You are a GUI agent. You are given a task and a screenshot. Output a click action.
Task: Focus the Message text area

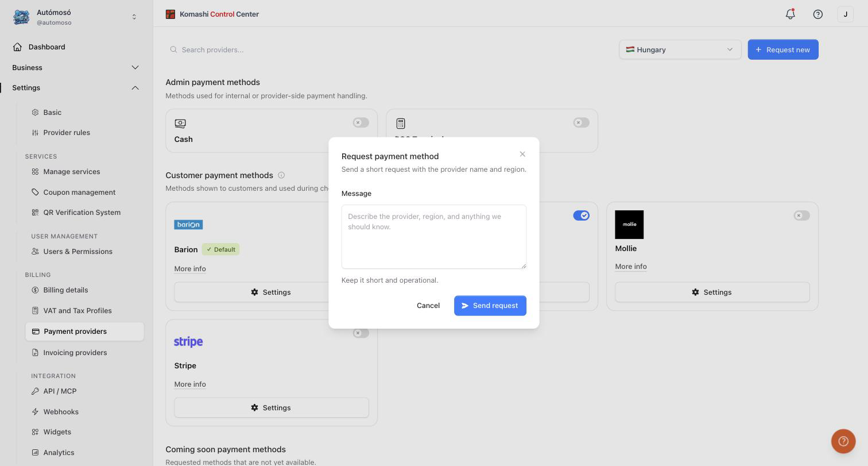pos(434,237)
